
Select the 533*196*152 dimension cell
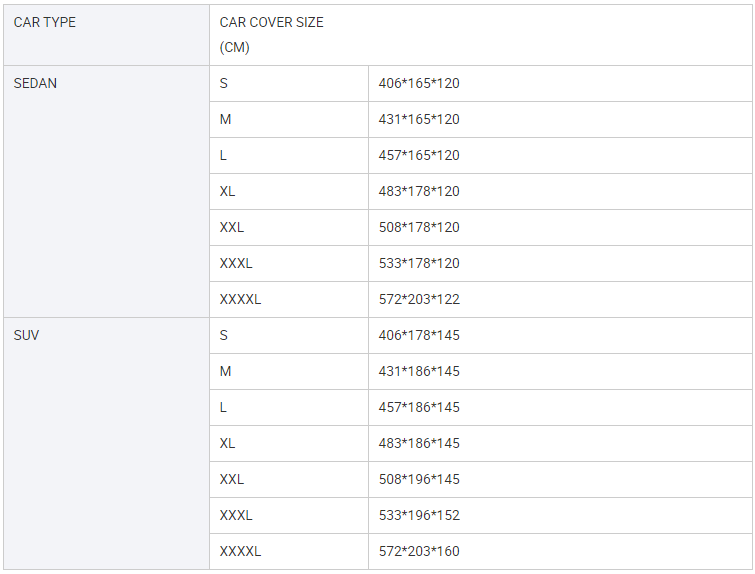pyautogui.click(x=419, y=515)
